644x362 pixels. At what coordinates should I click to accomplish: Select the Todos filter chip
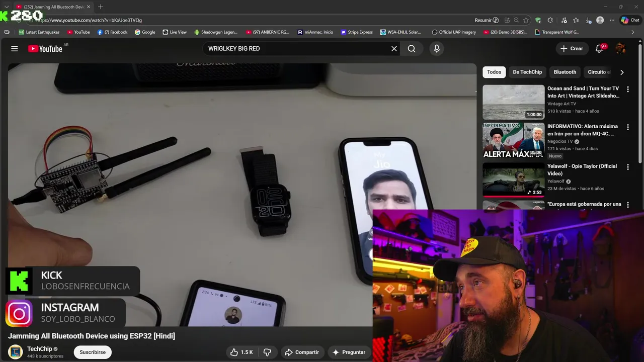click(x=494, y=72)
